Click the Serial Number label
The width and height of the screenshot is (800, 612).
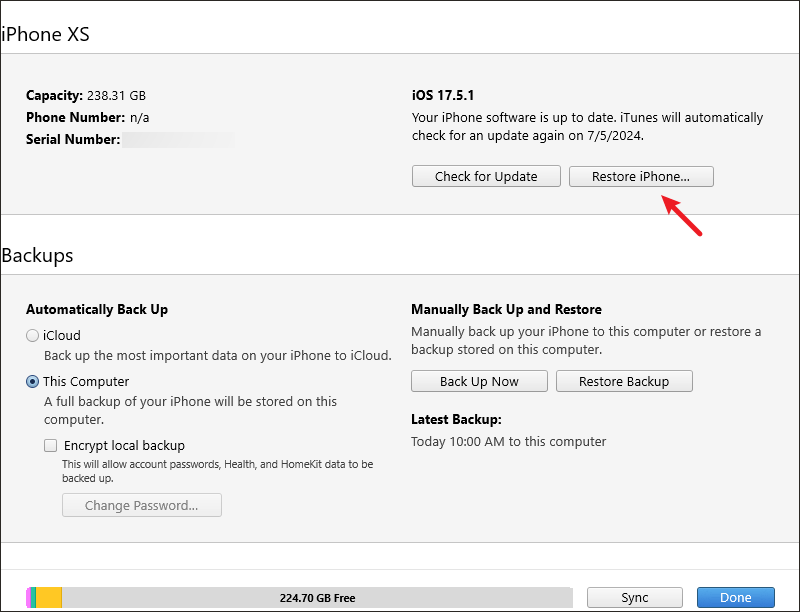(x=73, y=139)
